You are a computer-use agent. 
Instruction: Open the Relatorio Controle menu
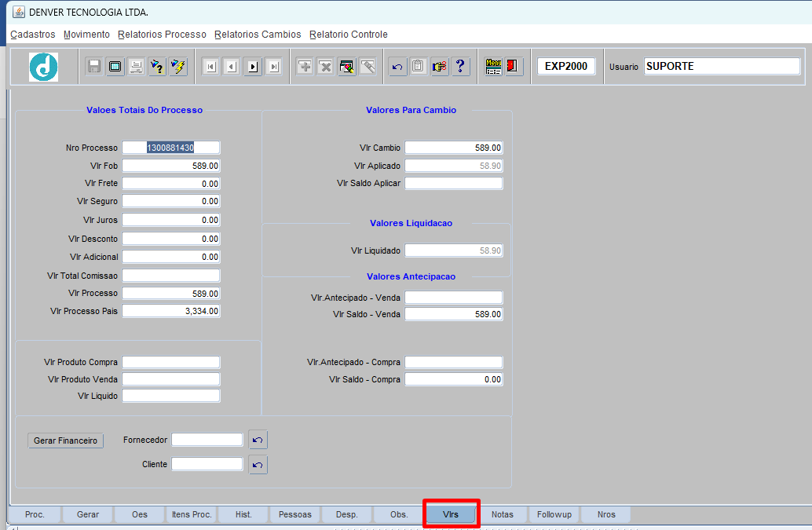coord(349,35)
